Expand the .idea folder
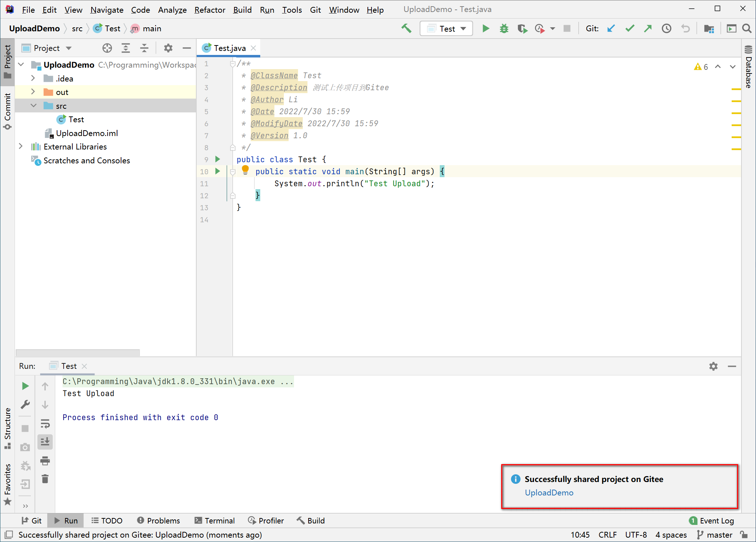The image size is (756, 542). [33, 78]
